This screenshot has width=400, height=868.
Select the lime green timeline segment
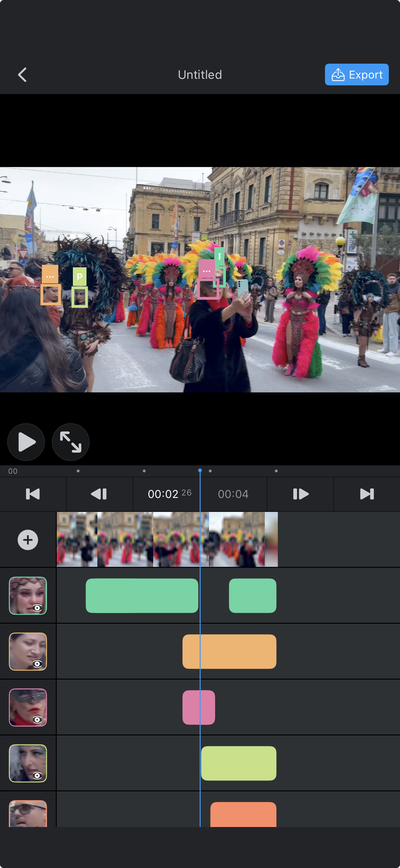pos(239,764)
